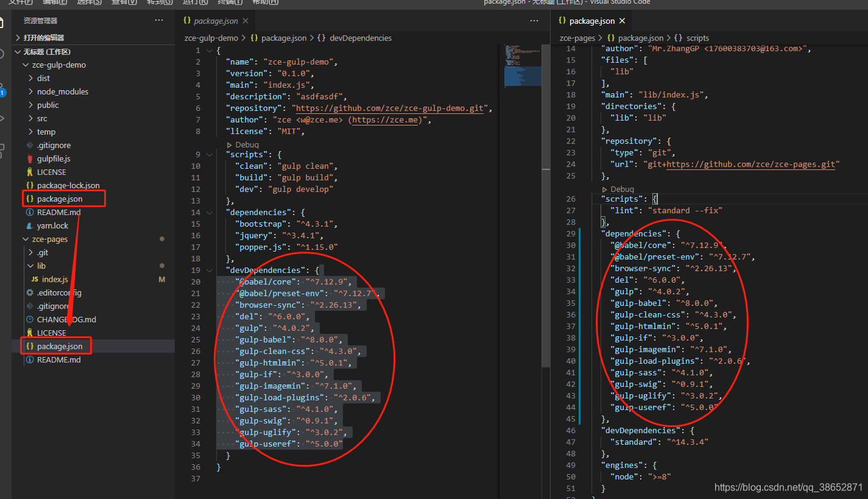The width and height of the screenshot is (868, 499).
Task: Open zce-gulp-demo README.md info icon
Action: click(30, 212)
